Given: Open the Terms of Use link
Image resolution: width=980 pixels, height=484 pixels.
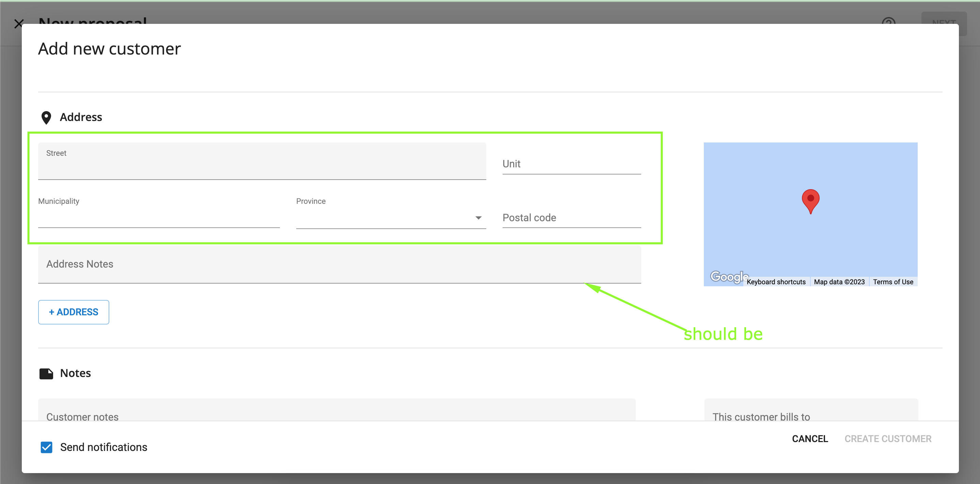Looking at the screenshot, I should (893, 282).
